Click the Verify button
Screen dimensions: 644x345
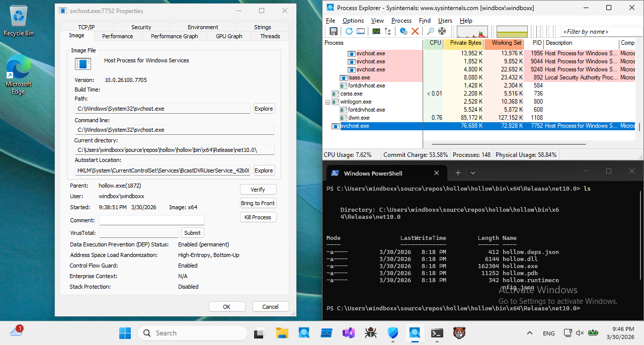tap(258, 190)
